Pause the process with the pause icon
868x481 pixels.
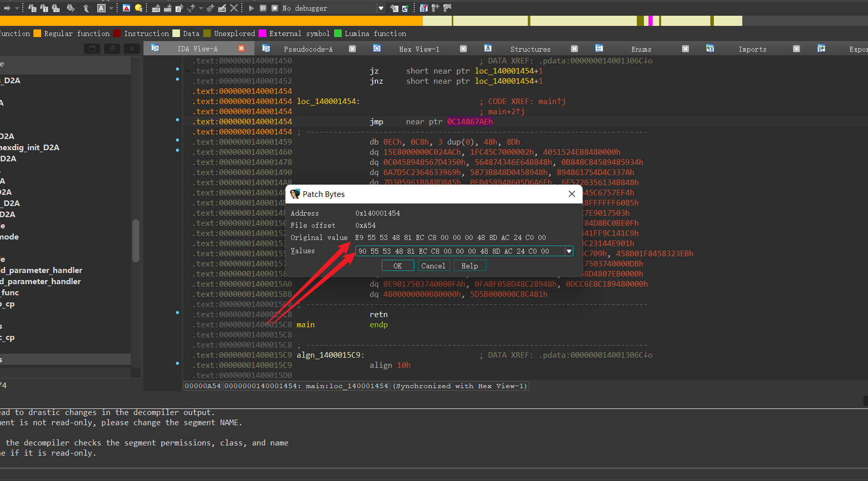point(263,8)
